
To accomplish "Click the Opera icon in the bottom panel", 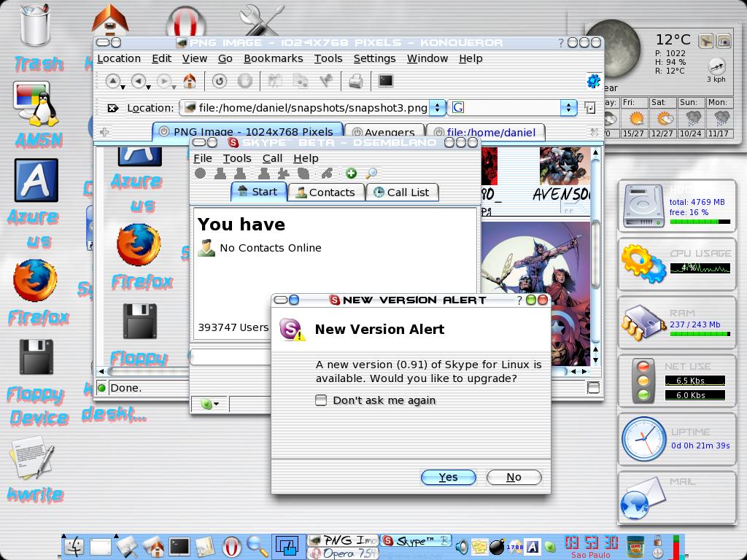I will pyautogui.click(x=231, y=547).
